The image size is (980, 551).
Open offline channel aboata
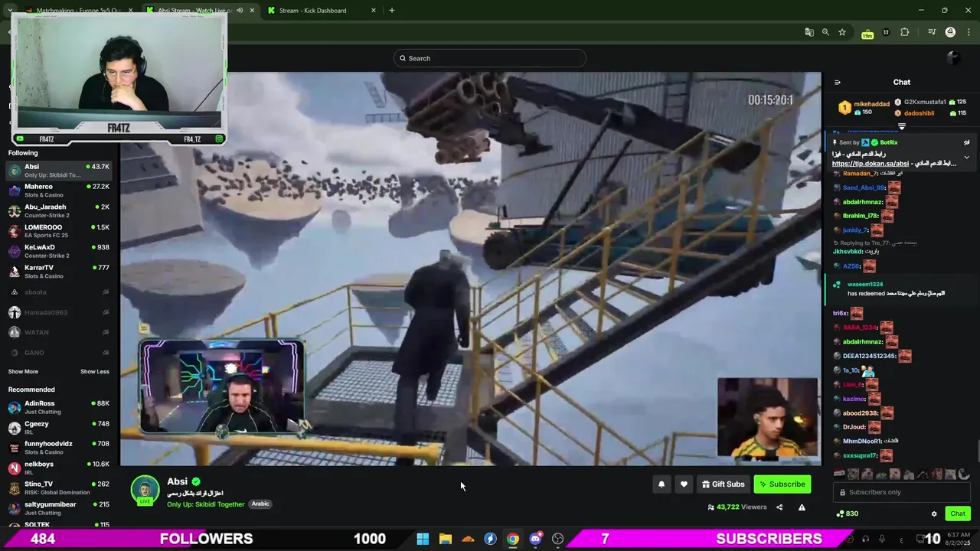click(x=60, y=292)
